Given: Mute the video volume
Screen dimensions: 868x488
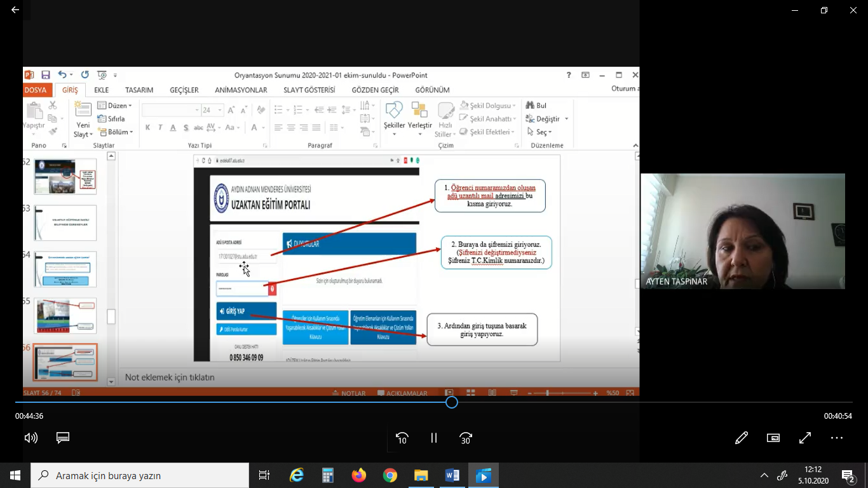Looking at the screenshot, I should click(x=31, y=438).
